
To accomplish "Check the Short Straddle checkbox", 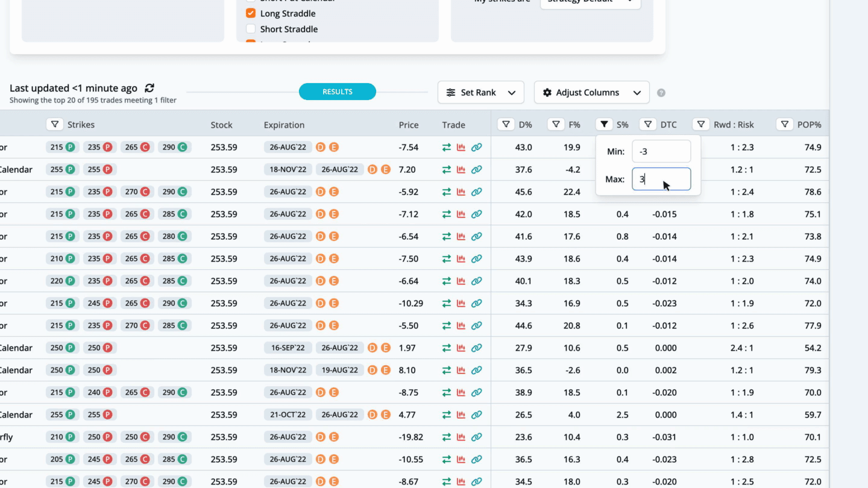I will (251, 29).
